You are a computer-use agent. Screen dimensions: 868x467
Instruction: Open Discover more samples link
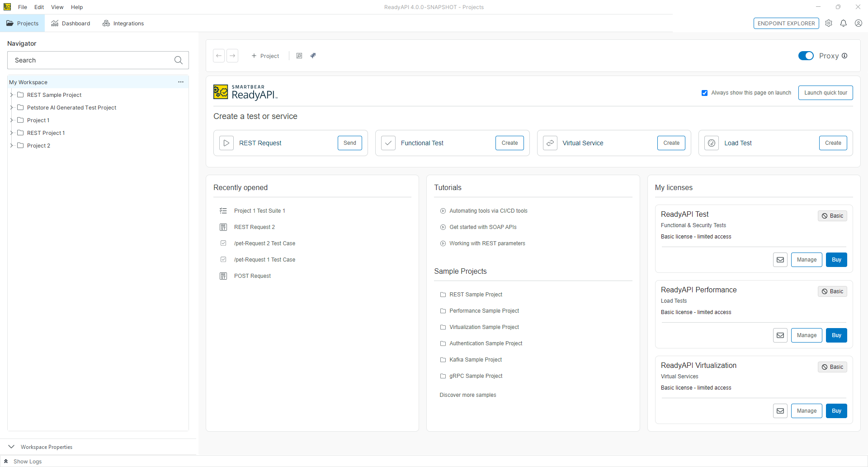point(468,395)
